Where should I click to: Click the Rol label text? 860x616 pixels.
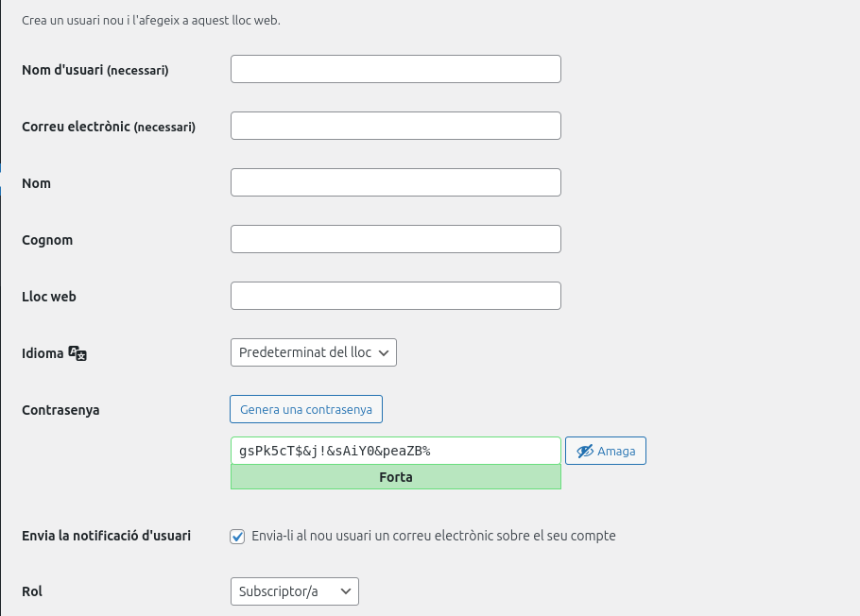tap(32, 591)
